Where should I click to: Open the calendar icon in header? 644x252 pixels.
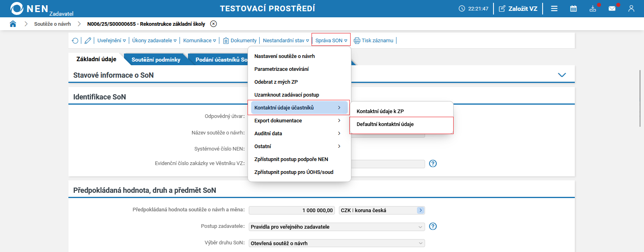pos(574,8)
